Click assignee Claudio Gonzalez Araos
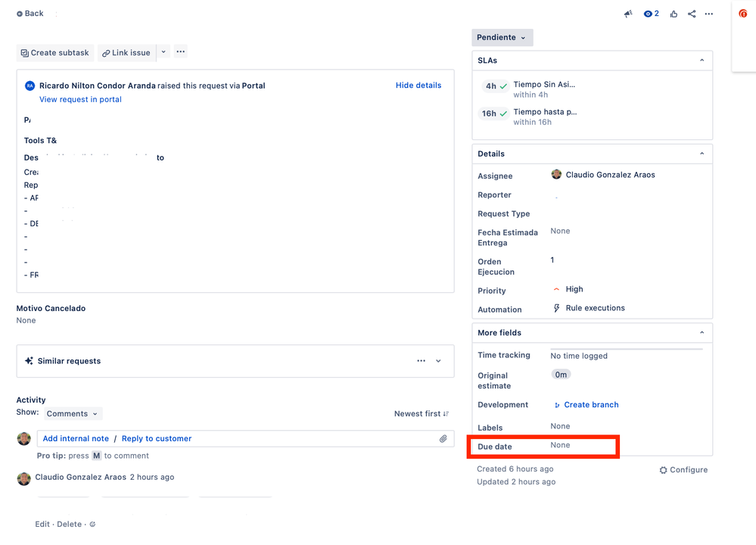The image size is (756, 545). (x=610, y=175)
